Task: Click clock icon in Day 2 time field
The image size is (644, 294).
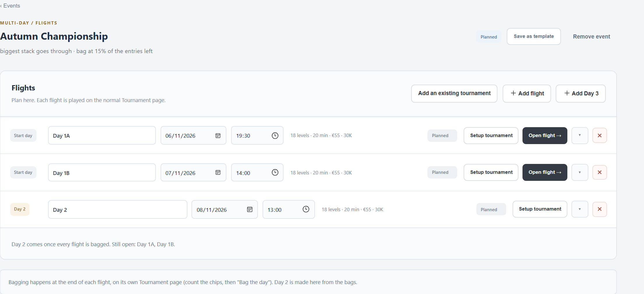Action: click(x=306, y=209)
